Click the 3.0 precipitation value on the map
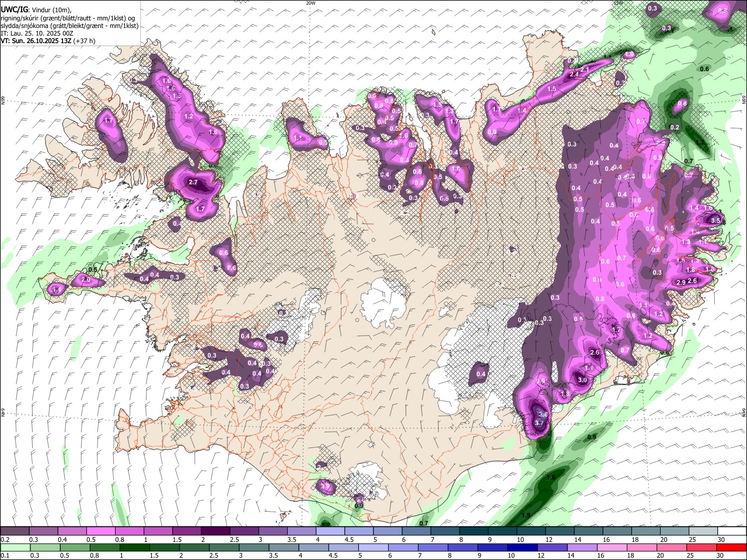 click(x=582, y=380)
